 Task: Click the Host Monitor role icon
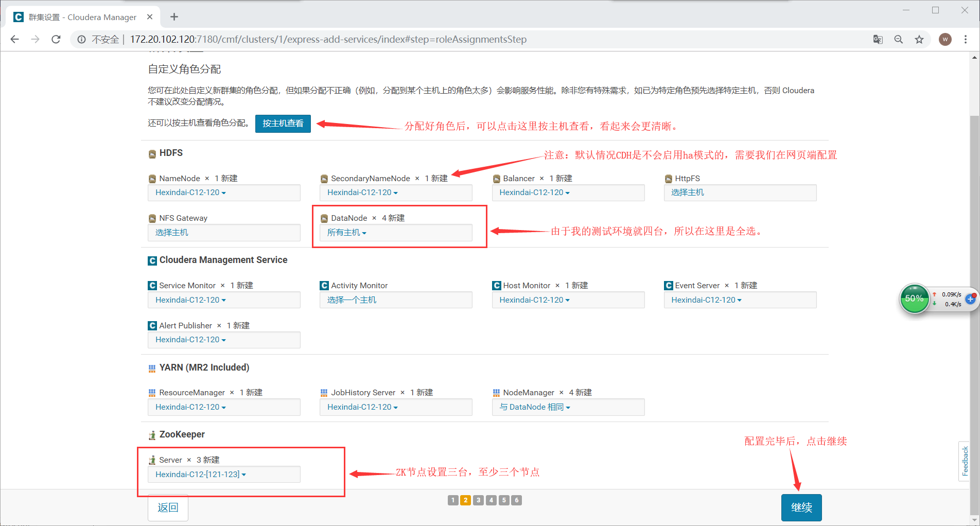497,286
